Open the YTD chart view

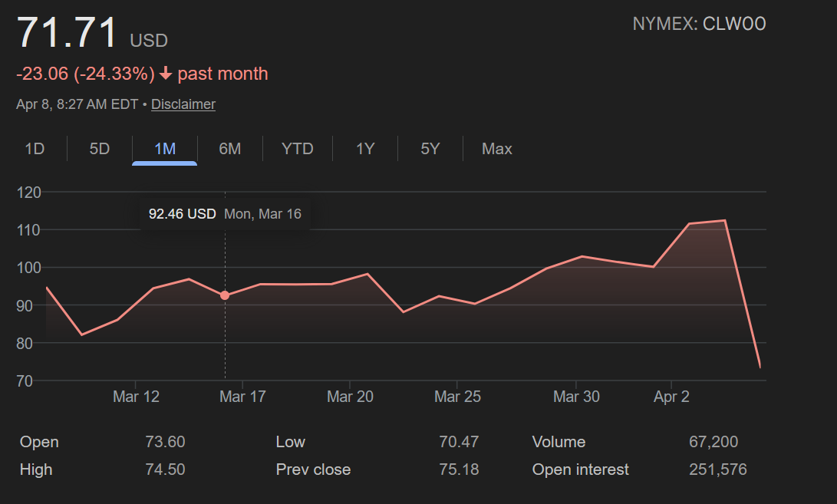pyautogui.click(x=298, y=148)
